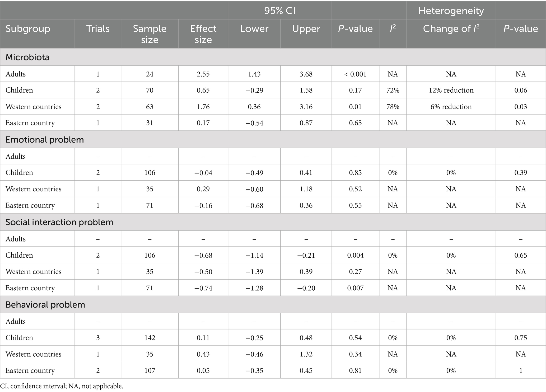Click the Microbiota section heading row
The image size is (546, 392).
27,57
